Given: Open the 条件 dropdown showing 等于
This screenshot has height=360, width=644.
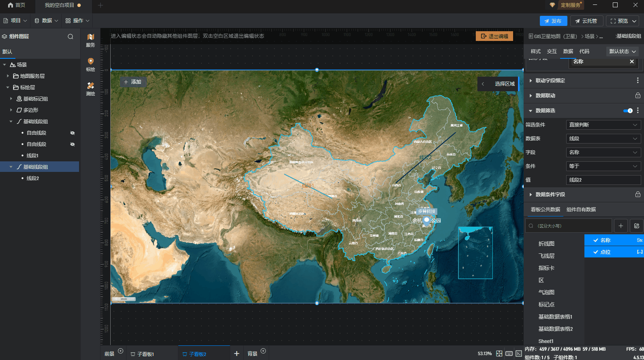Looking at the screenshot, I should [x=603, y=166].
